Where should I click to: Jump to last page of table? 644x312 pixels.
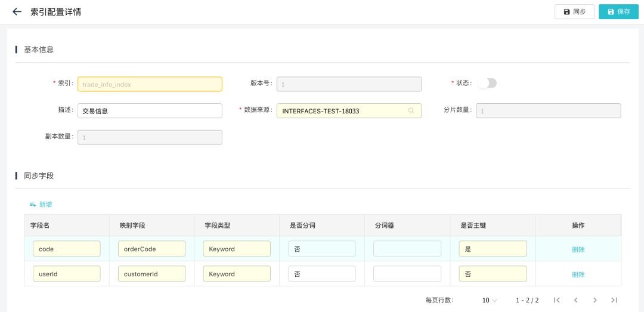(x=614, y=300)
